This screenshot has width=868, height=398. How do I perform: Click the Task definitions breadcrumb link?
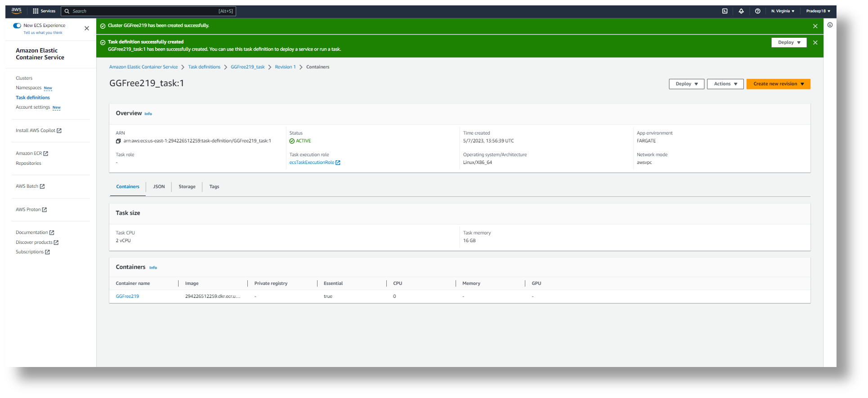coord(204,67)
